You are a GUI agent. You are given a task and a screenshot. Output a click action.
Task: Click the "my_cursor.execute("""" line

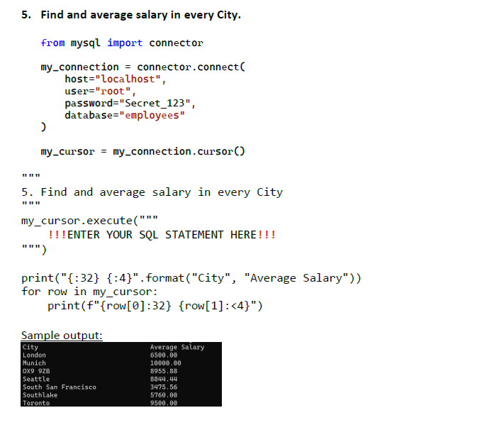point(90,221)
